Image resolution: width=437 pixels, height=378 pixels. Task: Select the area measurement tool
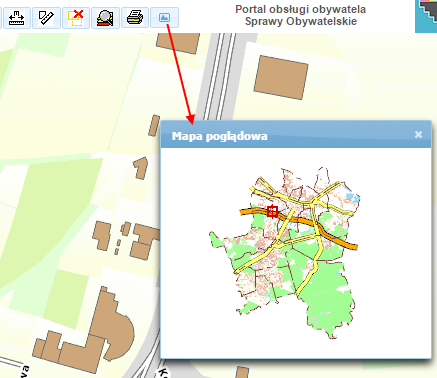(46, 18)
